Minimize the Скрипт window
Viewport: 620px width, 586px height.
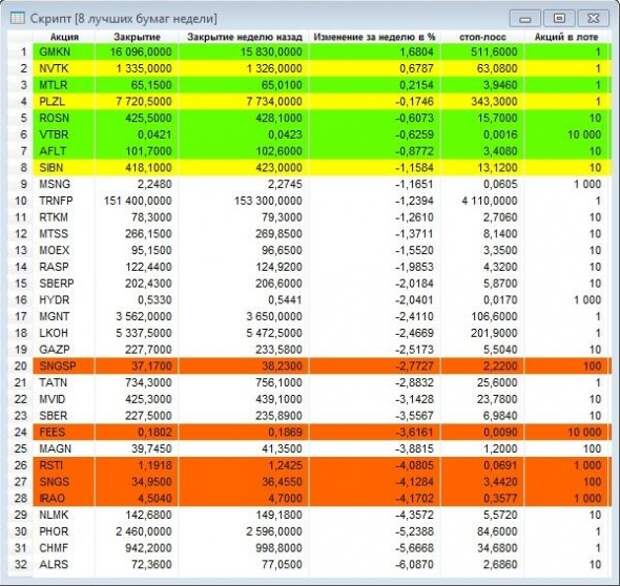(x=525, y=19)
